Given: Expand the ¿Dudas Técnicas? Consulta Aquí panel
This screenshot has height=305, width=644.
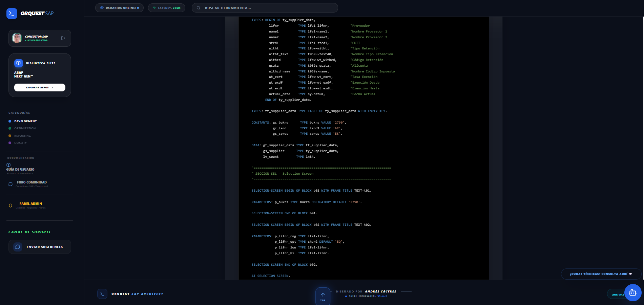Looking at the screenshot, I should pos(601,274).
